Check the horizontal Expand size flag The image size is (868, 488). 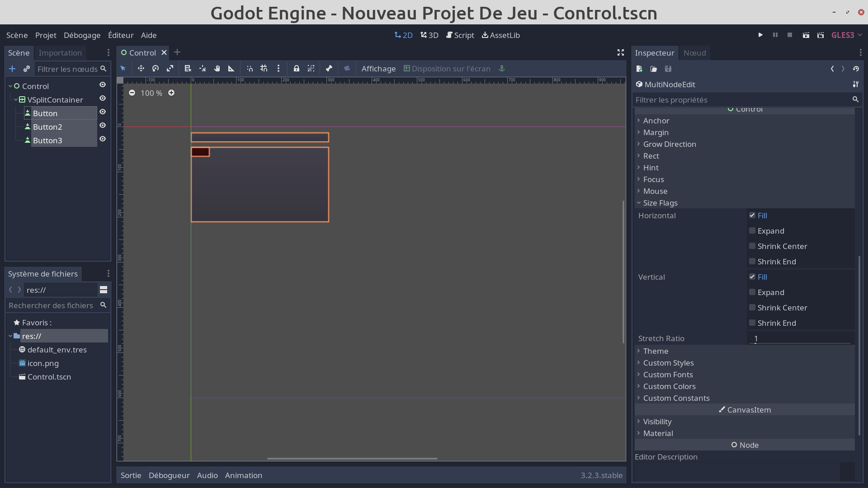point(752,230)
